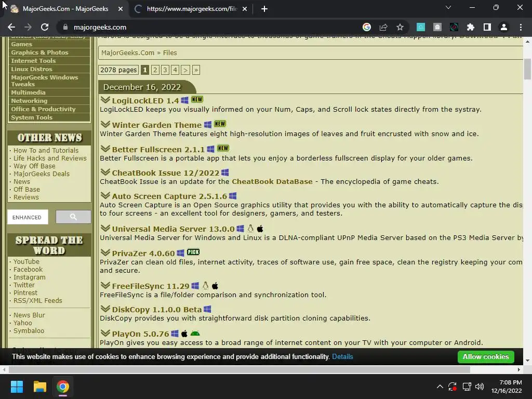This screenshot has width=532, height=399.
Task: Open the Networking category
Action: tap(29, 101)
